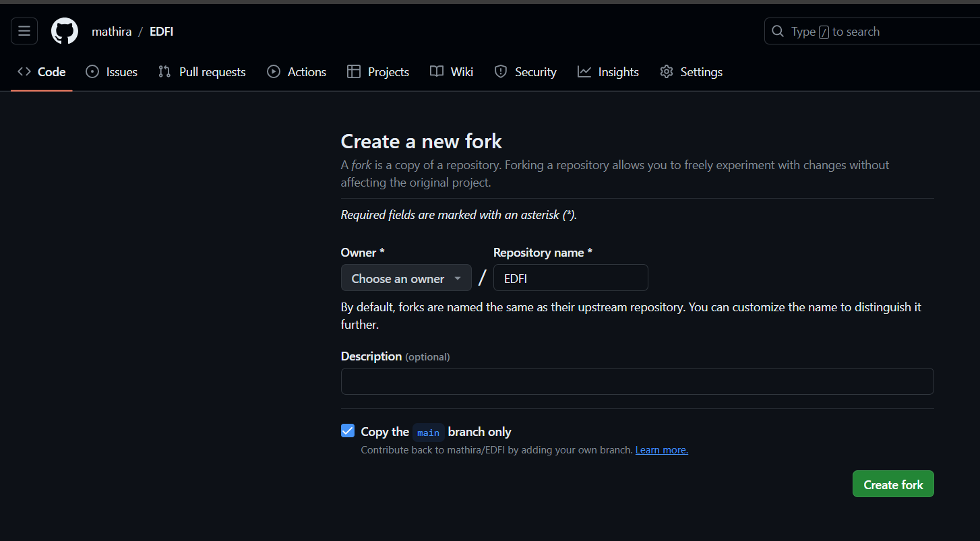Image resolution: width=980 pixels, height=541 pixels.
Task: Click the main branch label
Action: [x=429, y=433]
